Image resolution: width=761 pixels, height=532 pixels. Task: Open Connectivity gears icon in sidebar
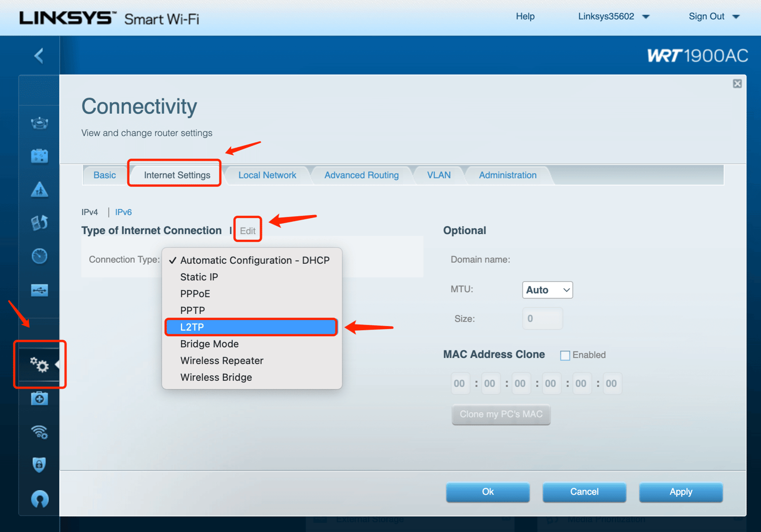click(x=39, y=364)
